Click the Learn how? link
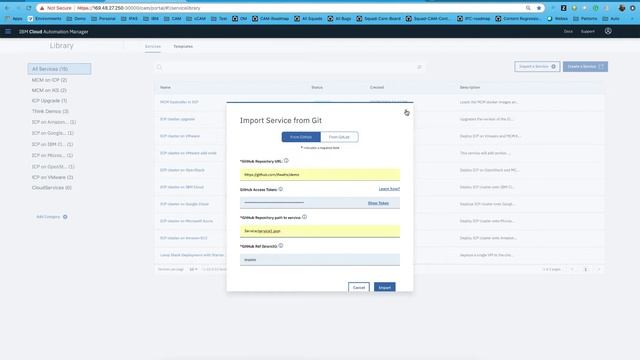 pyautogui.click(x=389, y=189)
